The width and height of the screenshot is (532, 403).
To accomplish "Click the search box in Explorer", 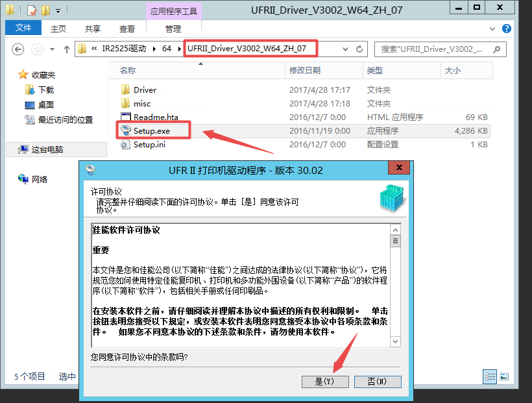I will coord(435,49).
